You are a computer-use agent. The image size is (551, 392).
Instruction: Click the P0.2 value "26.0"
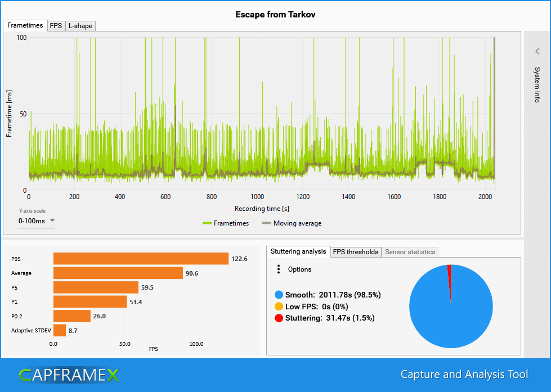100,316
